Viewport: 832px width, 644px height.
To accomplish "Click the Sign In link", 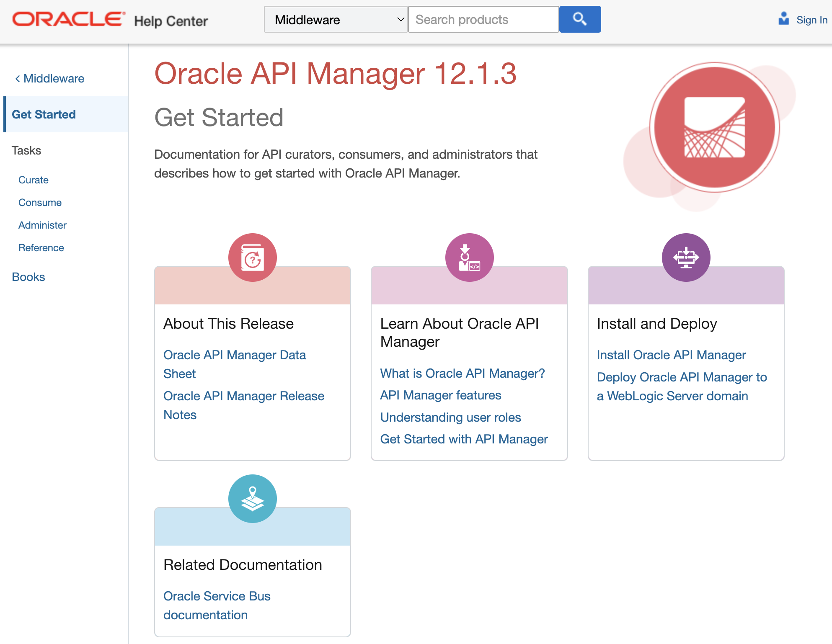I will click(811, 20).
